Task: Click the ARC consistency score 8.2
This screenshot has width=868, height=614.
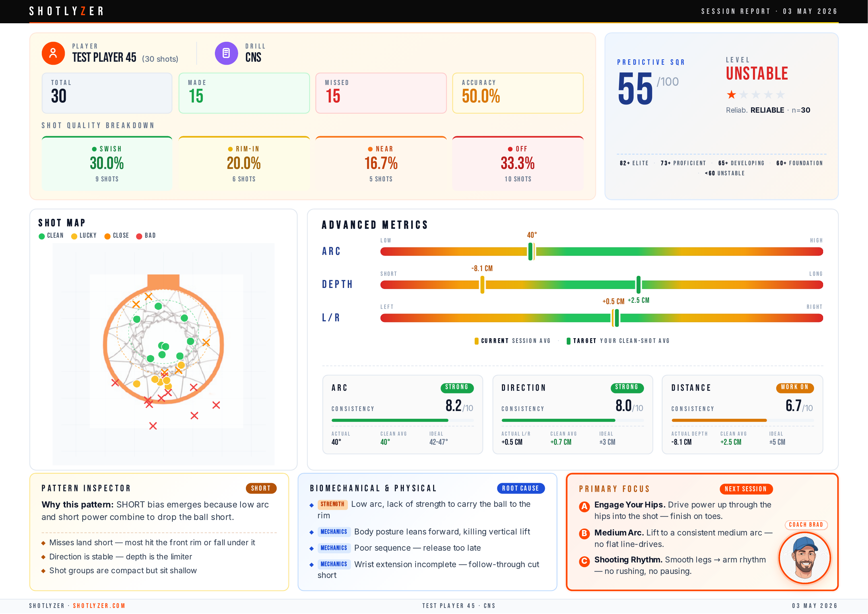Action: pyautogui.click(x=453, y=406)
